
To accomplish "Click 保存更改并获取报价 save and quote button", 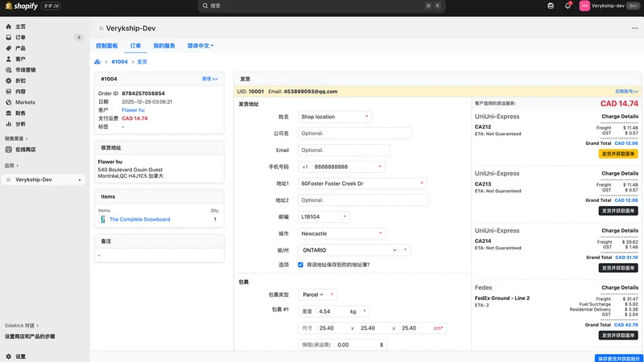I will click(x=618, y=358).
